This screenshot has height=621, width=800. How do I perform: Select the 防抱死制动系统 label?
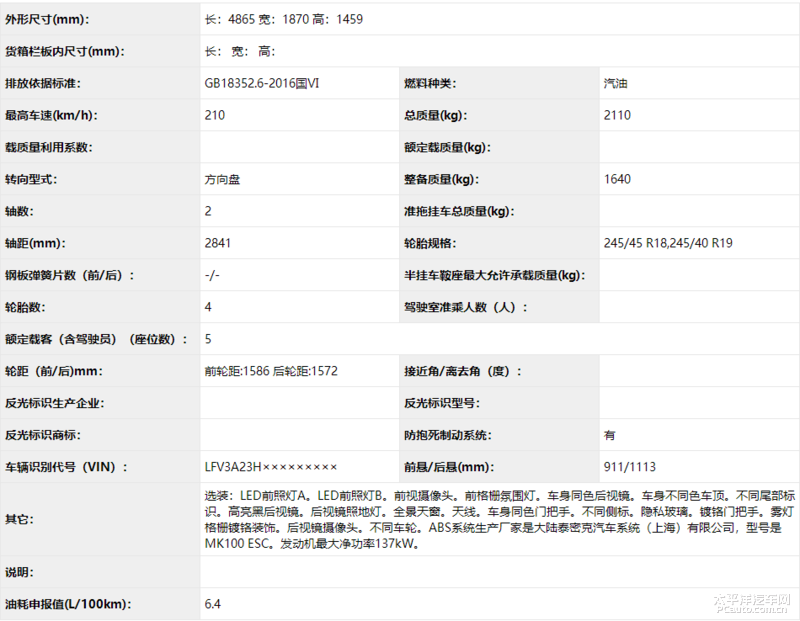[448, 435]
